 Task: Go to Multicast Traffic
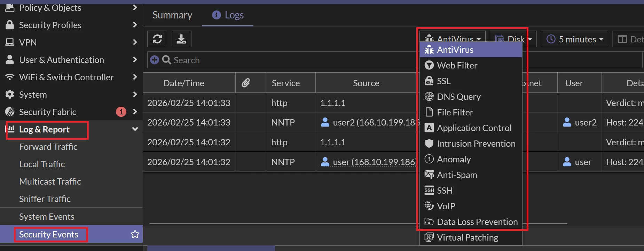[x=50, y=181]
